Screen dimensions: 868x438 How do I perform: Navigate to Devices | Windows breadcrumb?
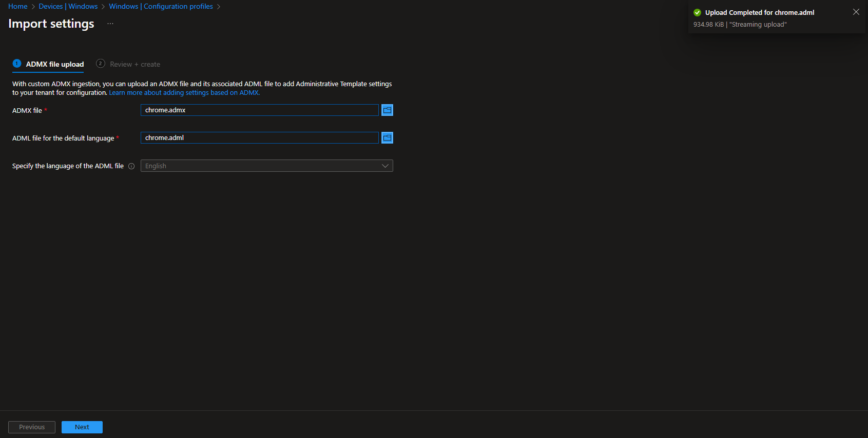point(68,6)
